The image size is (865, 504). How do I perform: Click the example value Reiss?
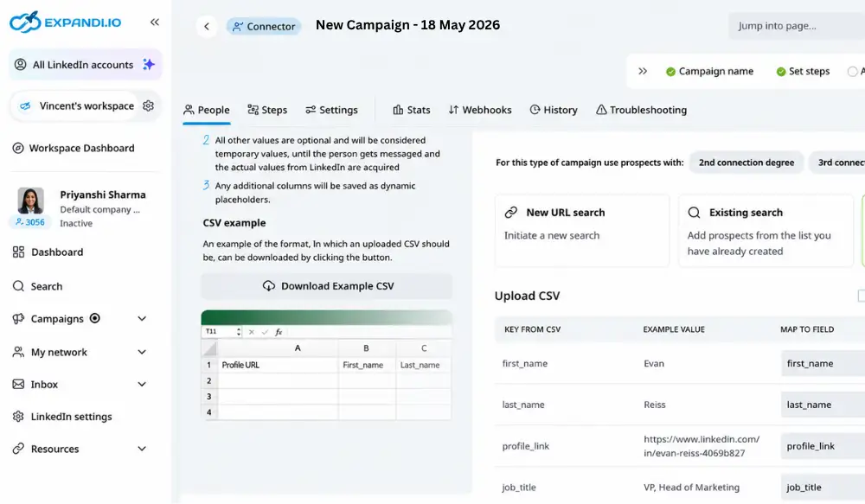point(654,405)
